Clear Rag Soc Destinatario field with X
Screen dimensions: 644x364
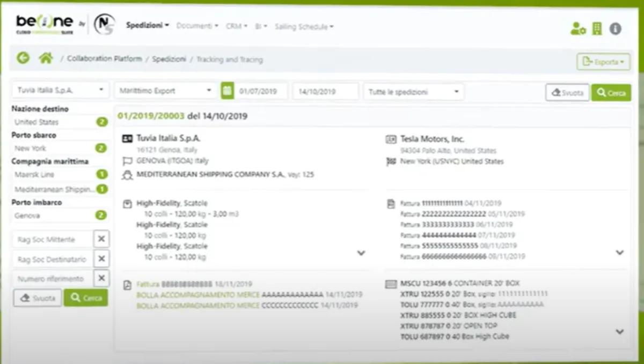click(x=101, y=259)
